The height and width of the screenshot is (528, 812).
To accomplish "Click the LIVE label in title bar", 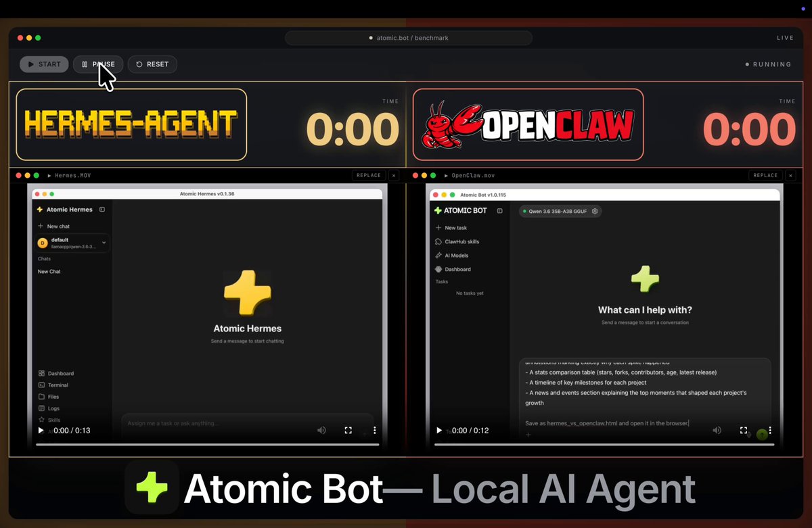I will pyautogui.click(x=786, y=38).
